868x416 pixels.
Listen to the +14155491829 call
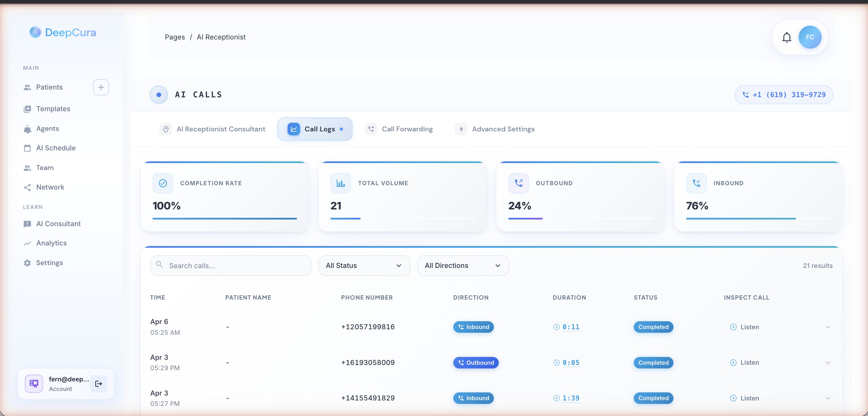745,398
